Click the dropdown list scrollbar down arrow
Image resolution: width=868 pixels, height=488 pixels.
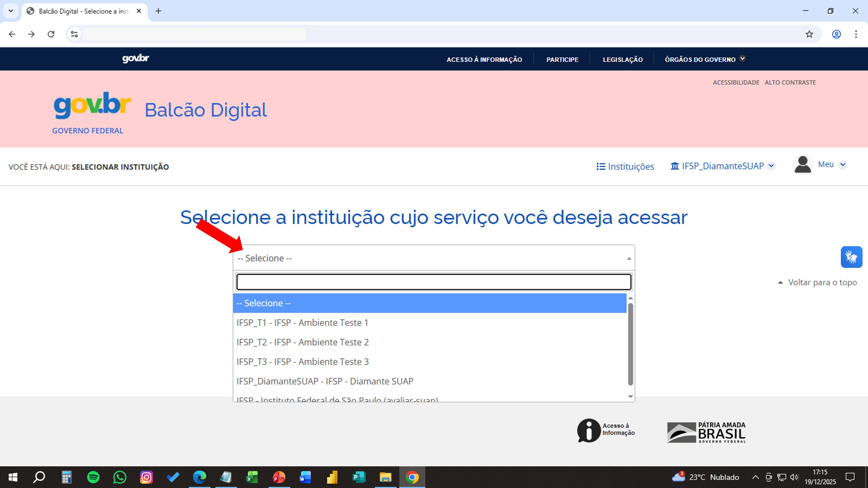click(x=630, y=396)
